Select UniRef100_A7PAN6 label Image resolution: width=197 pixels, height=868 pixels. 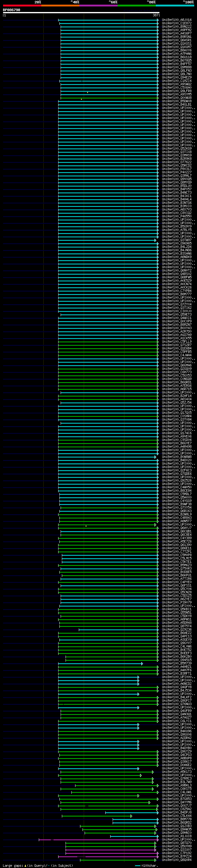pos(177,54)
